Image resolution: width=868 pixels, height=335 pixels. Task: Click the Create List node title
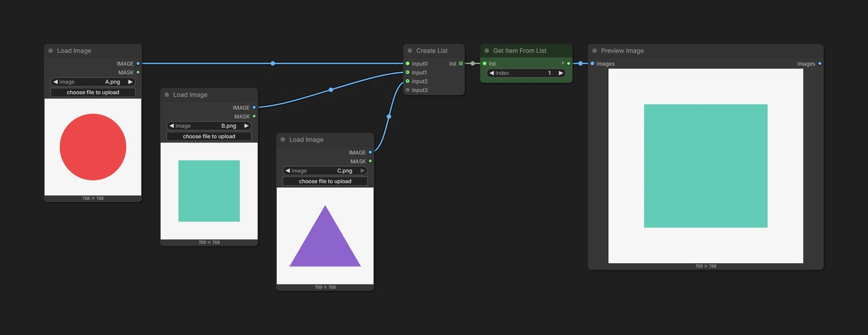pyautogui.click(x=432, y=50)
